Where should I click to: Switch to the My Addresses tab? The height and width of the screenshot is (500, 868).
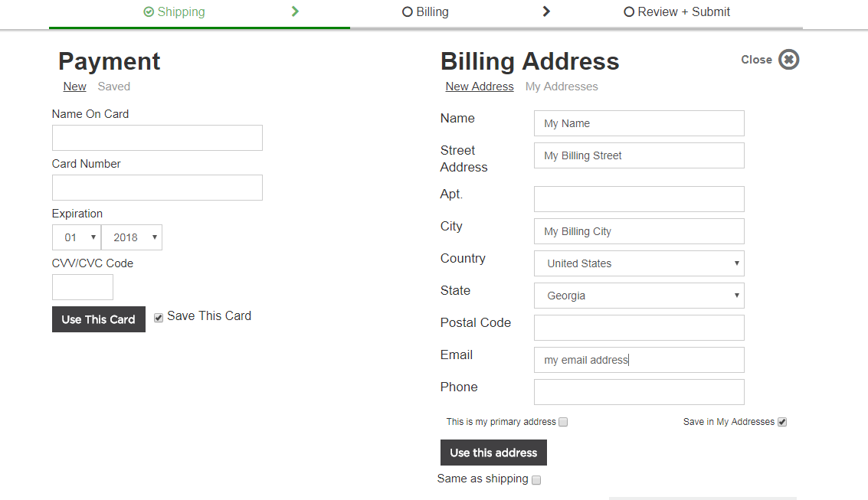pos(562,87)
